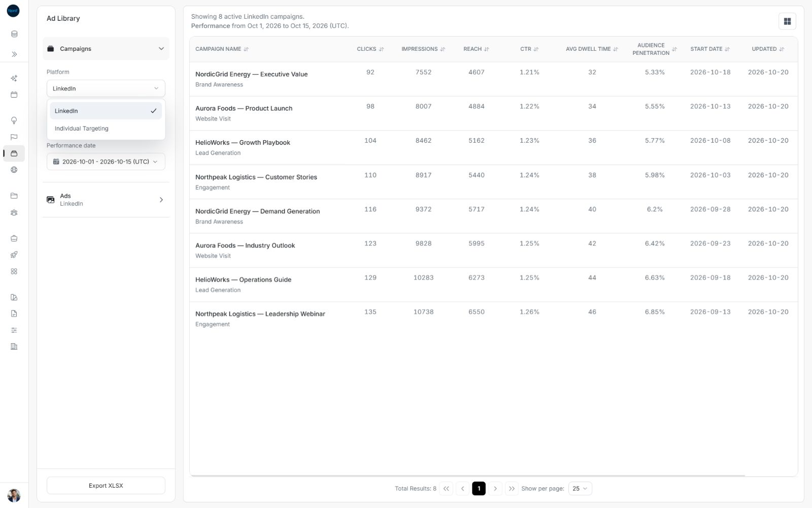Image resolution: width=812 pixels, height=508 pixels.
Task: Sort by CTR using its sort icon
Action: click(x=536, y=49)
